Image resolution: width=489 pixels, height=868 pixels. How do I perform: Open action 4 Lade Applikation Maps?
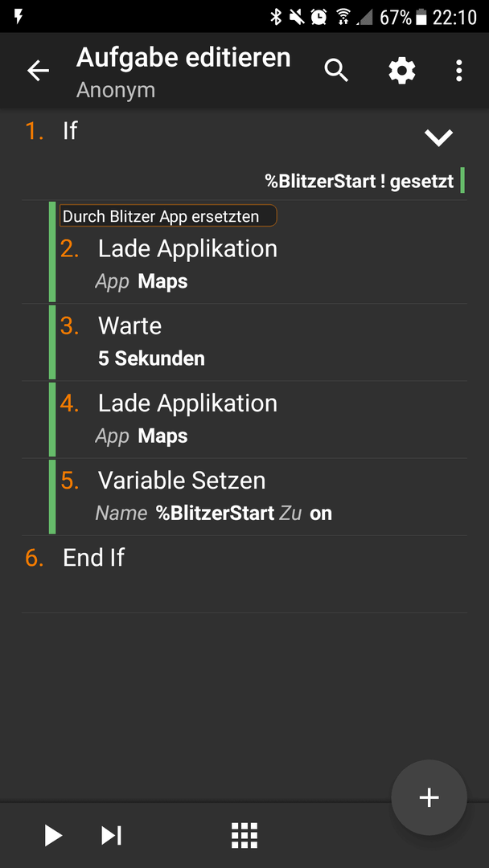point(257,419)
